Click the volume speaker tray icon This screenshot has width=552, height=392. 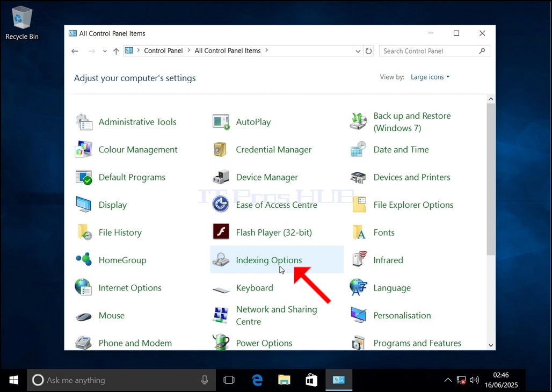pos(474,380)
